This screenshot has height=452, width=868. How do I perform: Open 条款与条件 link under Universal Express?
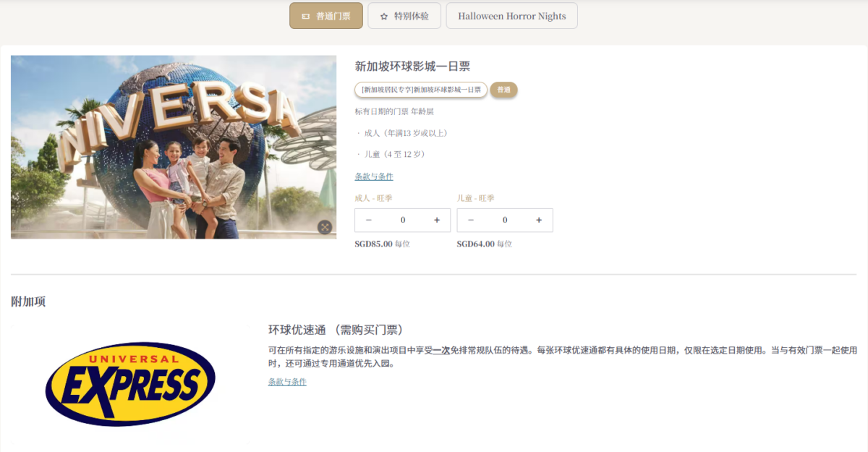point(287,382)
